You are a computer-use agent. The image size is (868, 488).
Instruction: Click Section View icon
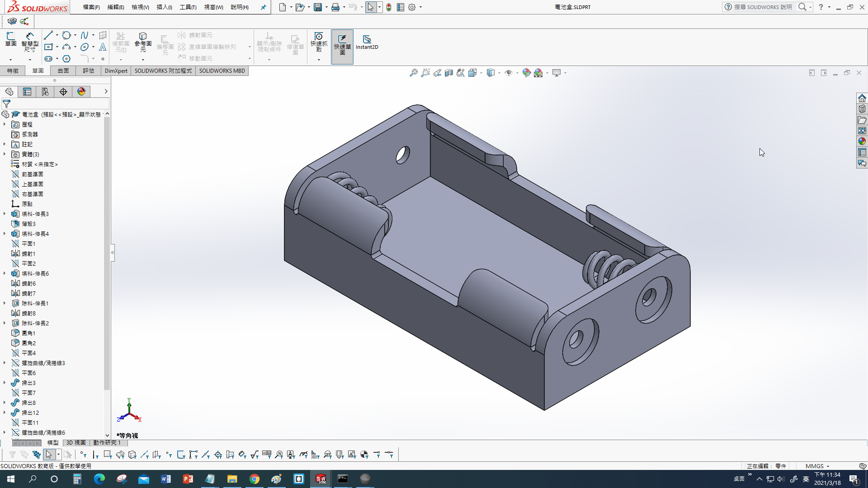448,73
